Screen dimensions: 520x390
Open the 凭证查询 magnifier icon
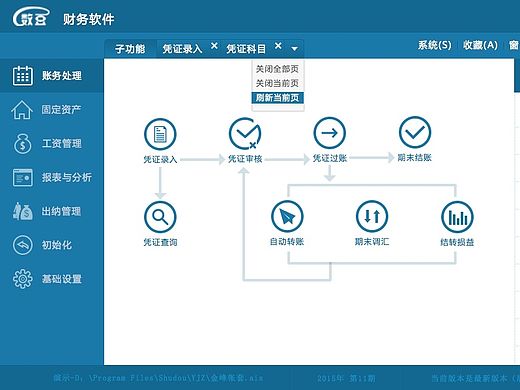pos(160,217)
